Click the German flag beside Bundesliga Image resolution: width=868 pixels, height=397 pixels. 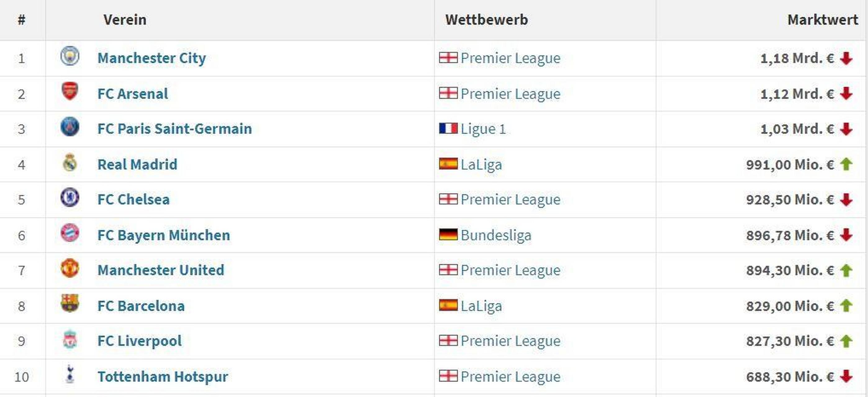click(448, 234)
